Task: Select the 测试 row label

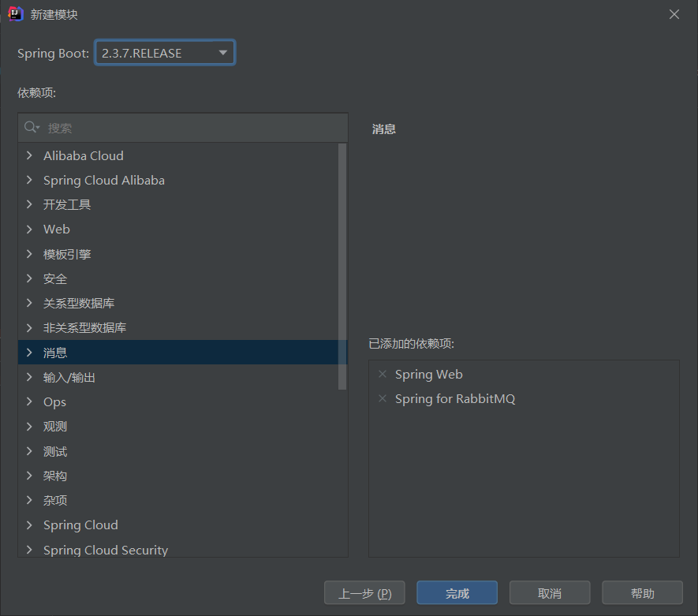Action: coord(55,451)
